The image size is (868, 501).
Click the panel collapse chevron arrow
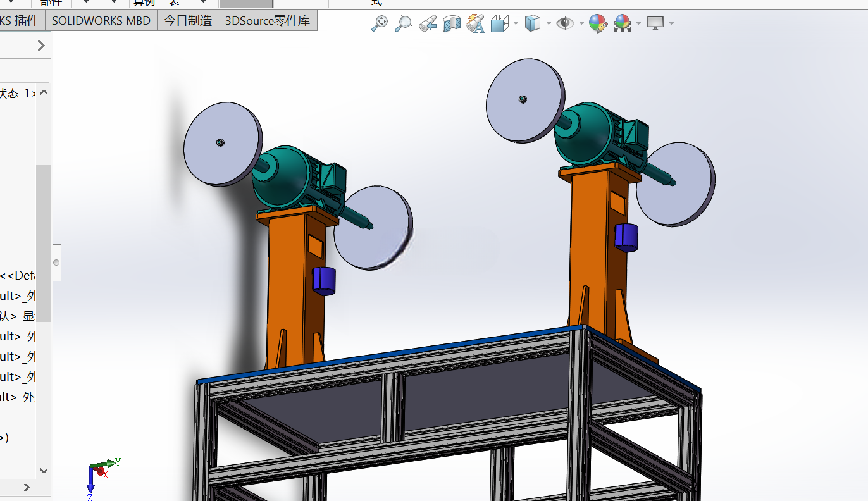(x=41, y=46)
